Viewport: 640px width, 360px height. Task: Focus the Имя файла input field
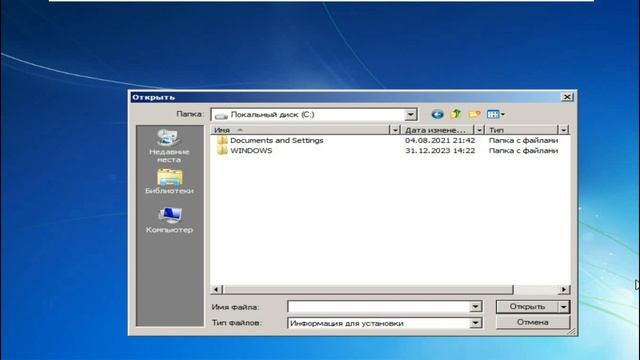(379, 307)
